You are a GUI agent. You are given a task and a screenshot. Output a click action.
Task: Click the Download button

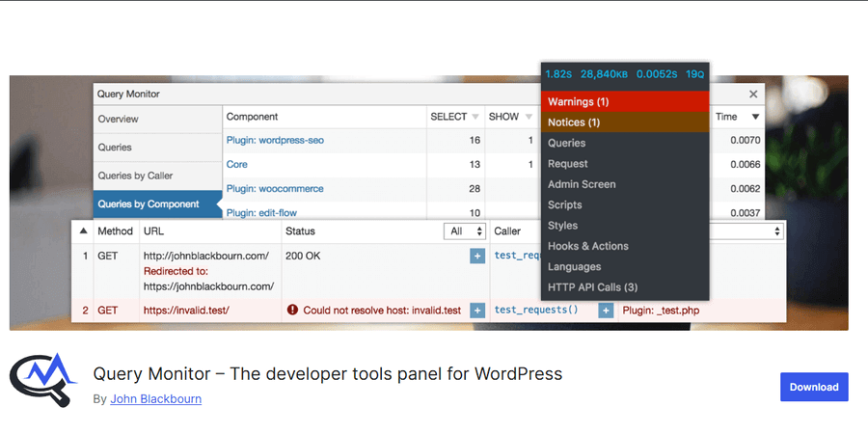pyautogui.click(x=814, y=387)
